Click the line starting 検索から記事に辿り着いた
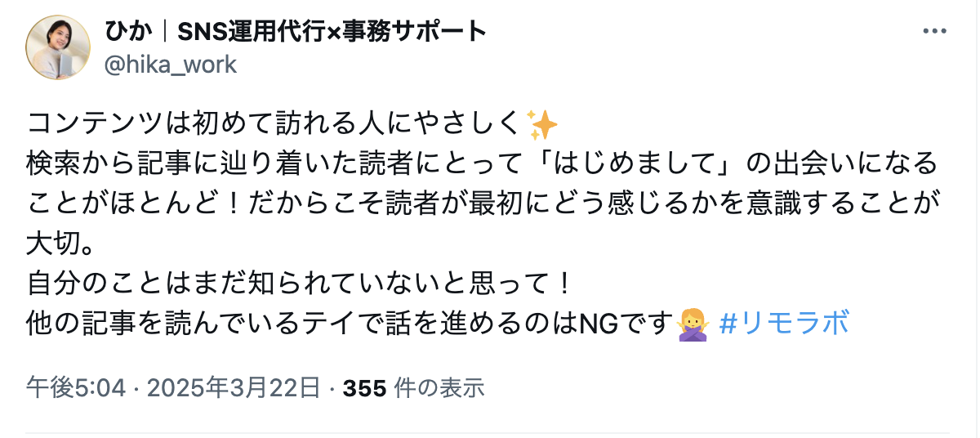 point(482,164)
